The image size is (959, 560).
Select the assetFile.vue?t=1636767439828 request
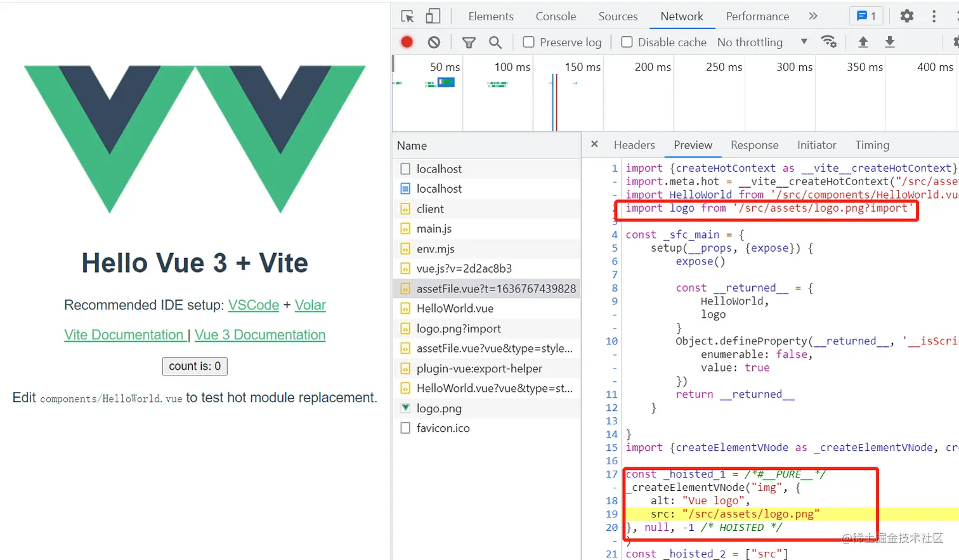[x=486, y=289]
